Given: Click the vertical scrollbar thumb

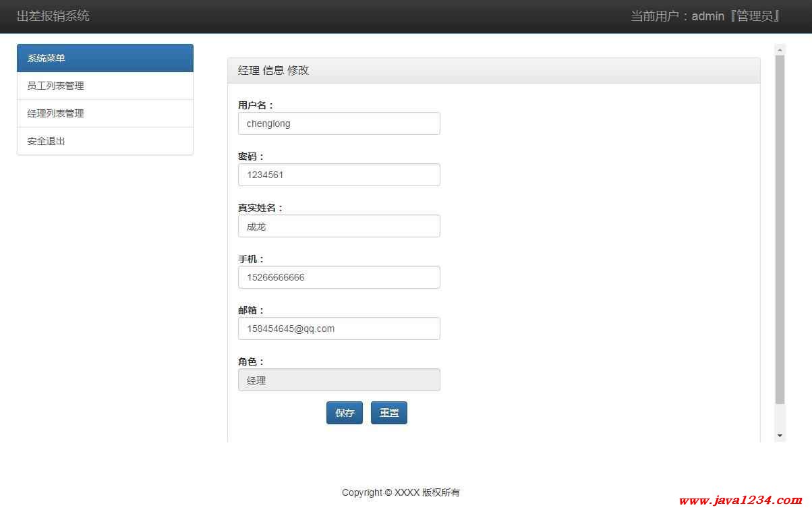Looking at the screenshot, I should [x=780, y=229].
